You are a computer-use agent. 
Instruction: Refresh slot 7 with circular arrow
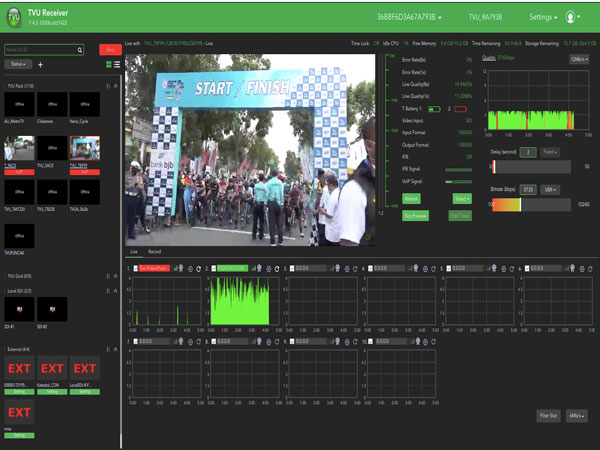click(199, 342)
